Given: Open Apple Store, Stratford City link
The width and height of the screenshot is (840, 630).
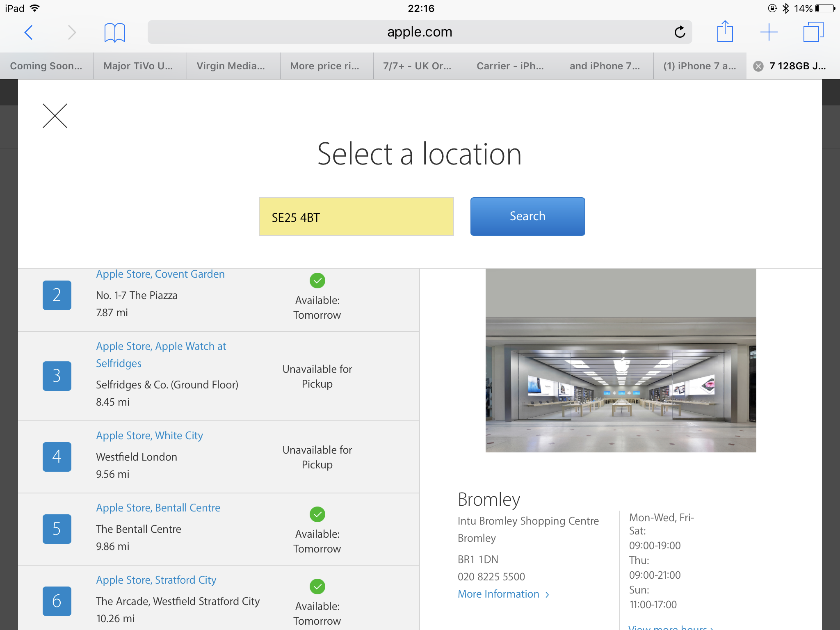Looking at the screenshot, I should [x=156, y=580].
